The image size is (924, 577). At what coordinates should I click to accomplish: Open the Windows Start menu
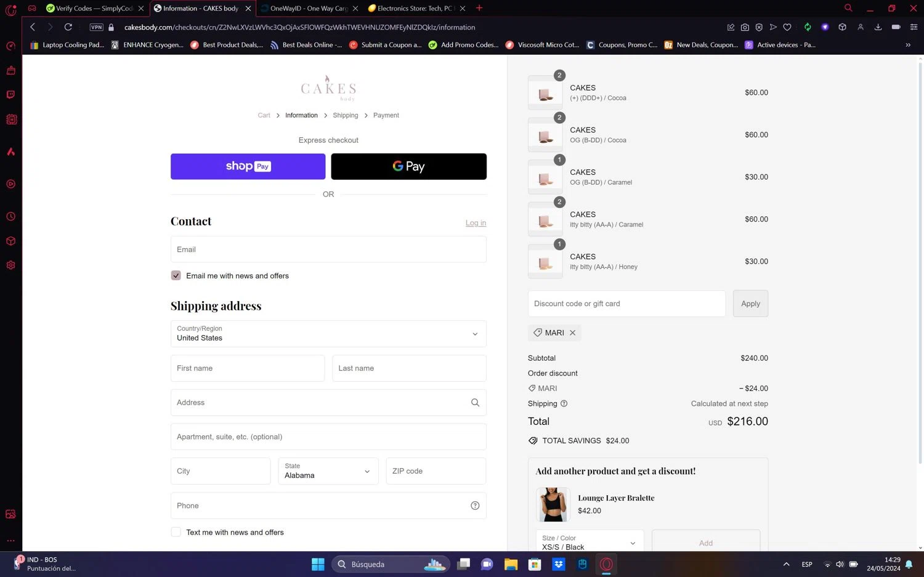pos(318,564)
